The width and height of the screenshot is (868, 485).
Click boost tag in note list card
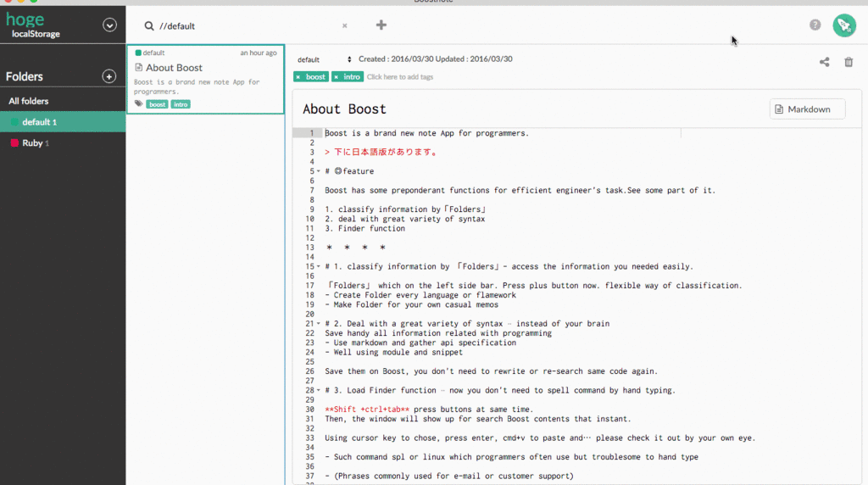[x=157, y=104]
